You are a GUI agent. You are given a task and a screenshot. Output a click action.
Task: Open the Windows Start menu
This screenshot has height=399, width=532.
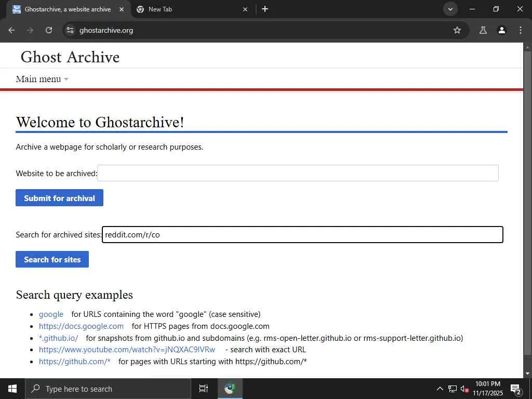click(12, 389)
